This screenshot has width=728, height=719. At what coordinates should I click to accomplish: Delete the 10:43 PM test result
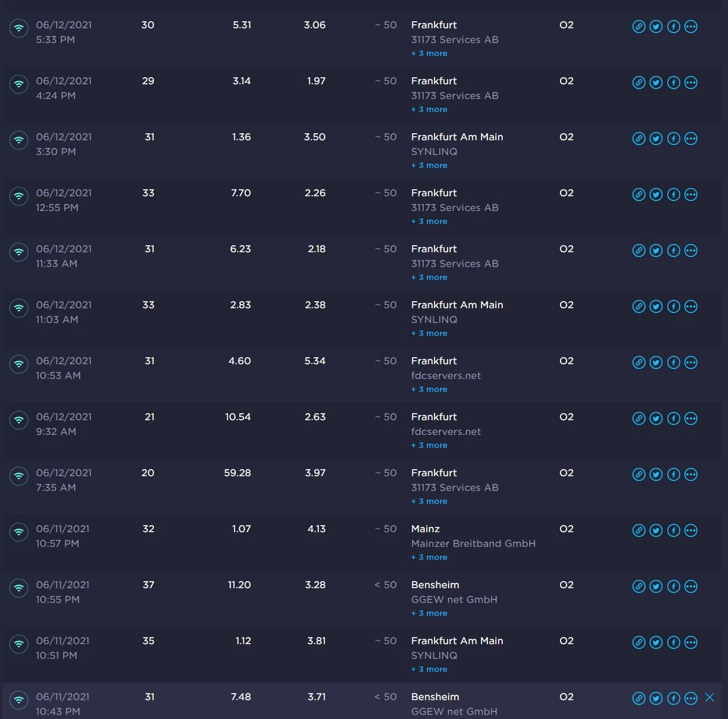pos(710,698)
